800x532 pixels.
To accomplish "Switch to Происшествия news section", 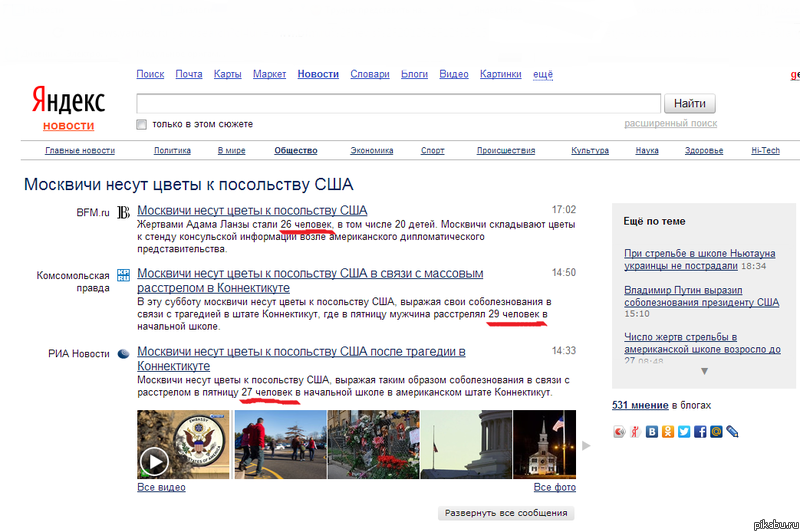I will point(506,150).
